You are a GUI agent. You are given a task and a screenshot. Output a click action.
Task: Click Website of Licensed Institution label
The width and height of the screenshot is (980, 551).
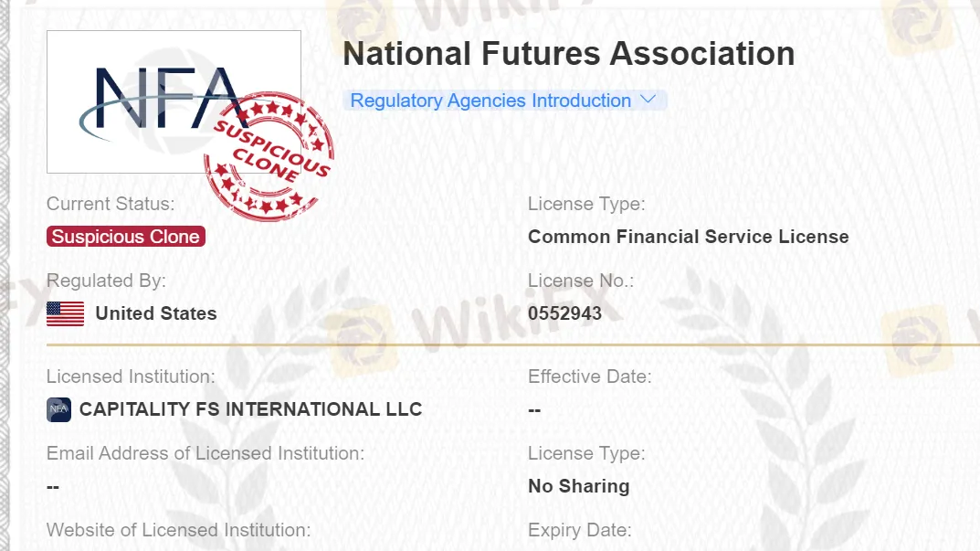178,530
